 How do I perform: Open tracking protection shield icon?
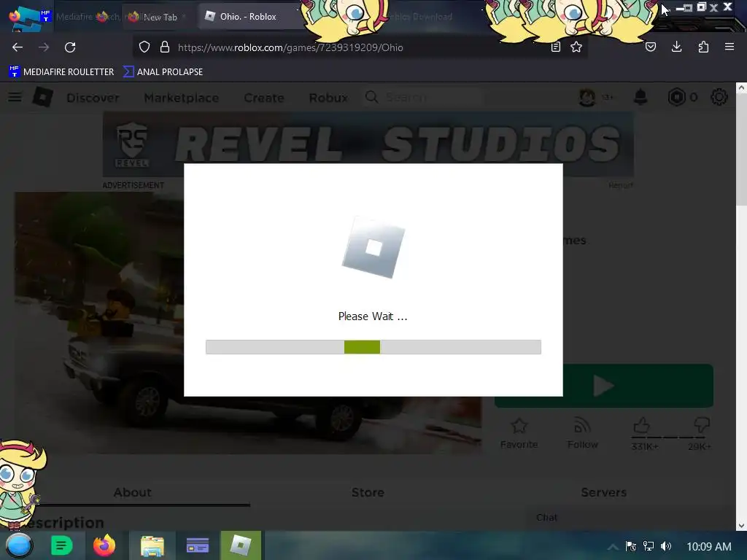point(144,47)
